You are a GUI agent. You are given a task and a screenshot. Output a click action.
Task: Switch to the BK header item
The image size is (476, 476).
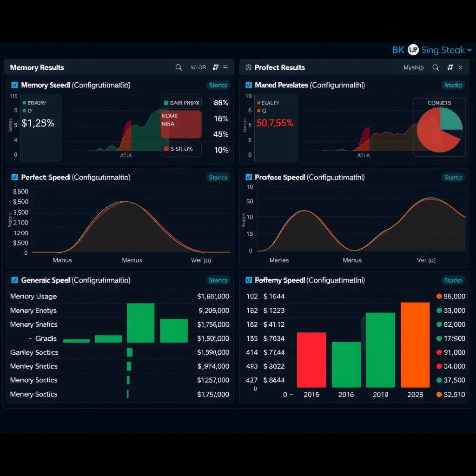397,50
